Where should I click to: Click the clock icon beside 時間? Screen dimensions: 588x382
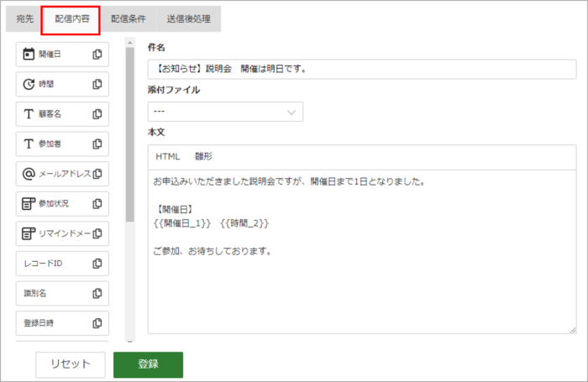(29, 84)
